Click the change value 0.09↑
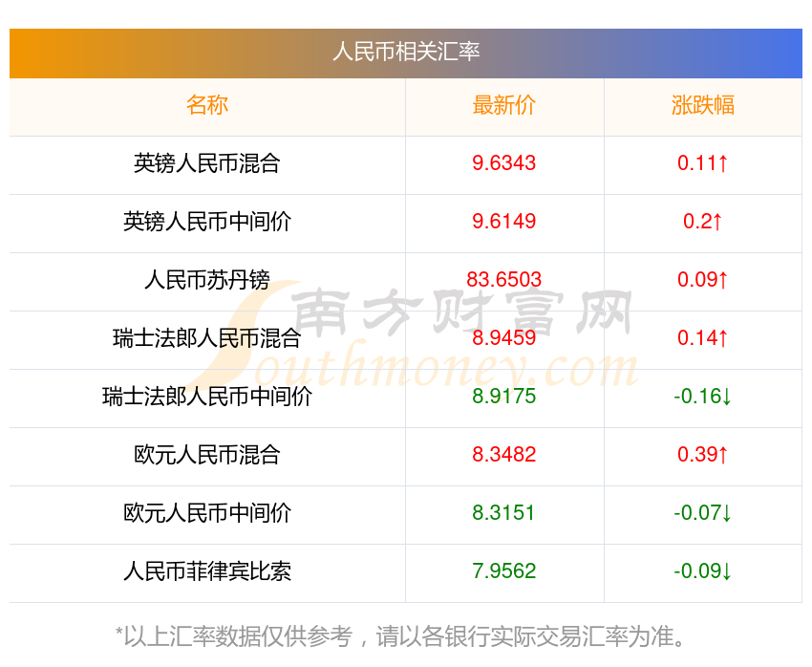 (703, 280)
